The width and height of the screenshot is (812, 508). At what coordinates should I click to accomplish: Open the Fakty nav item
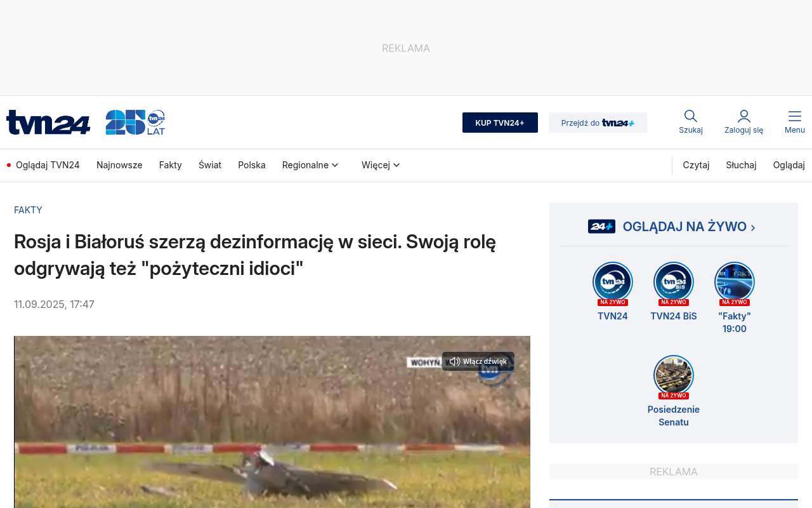[x=171, y=165]
